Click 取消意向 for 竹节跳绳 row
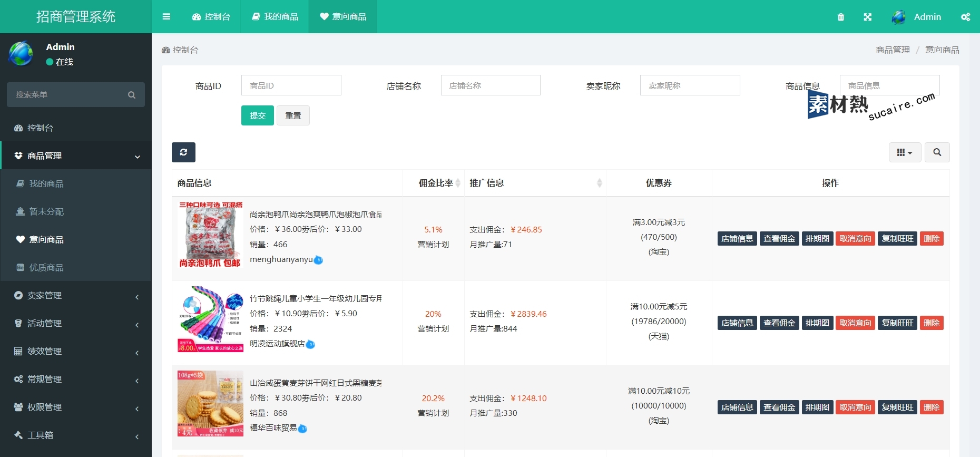980x457 pixels. click(855, 323)
